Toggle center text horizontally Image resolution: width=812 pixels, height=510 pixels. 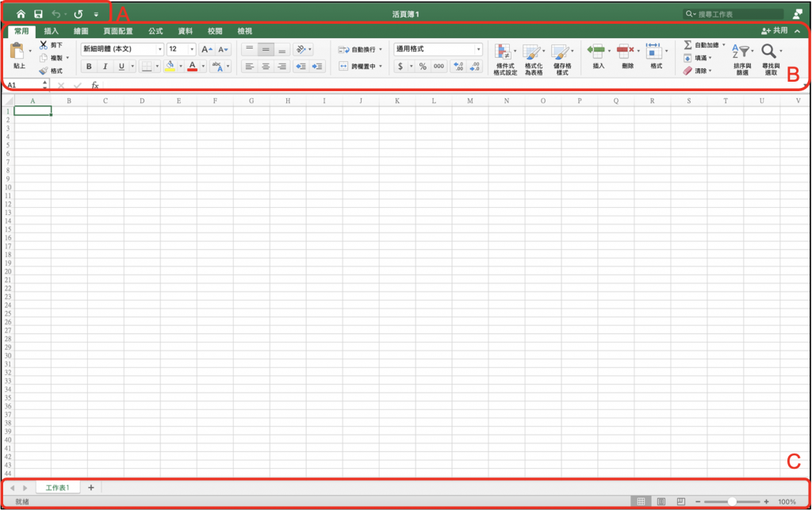coord(266,67)
